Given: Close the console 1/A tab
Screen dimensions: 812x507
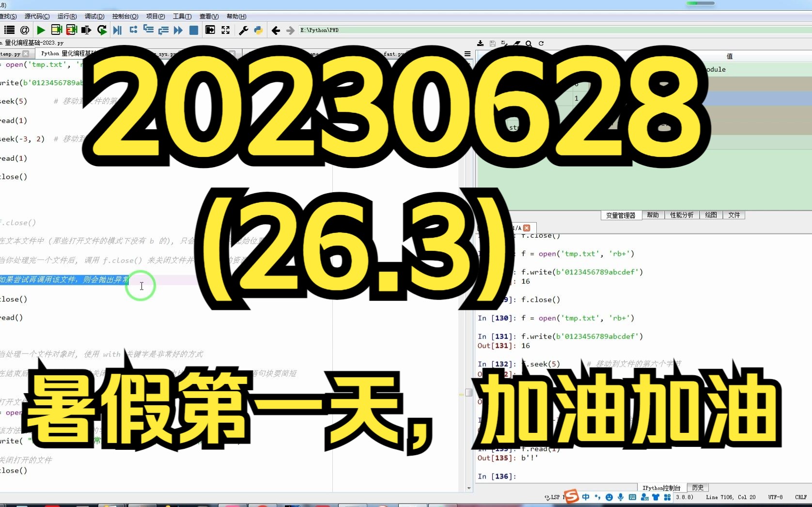Looking at the screenshot, I should (527, 228).
